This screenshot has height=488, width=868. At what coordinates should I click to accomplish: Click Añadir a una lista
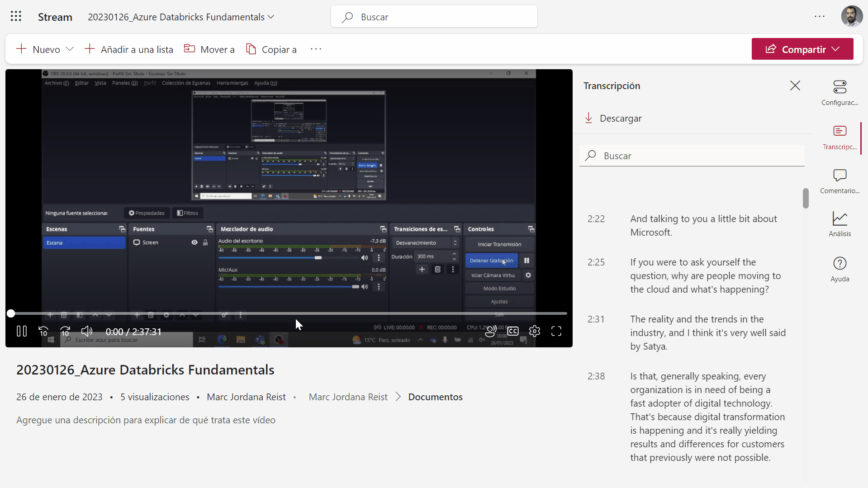click(x=129, y=49)
